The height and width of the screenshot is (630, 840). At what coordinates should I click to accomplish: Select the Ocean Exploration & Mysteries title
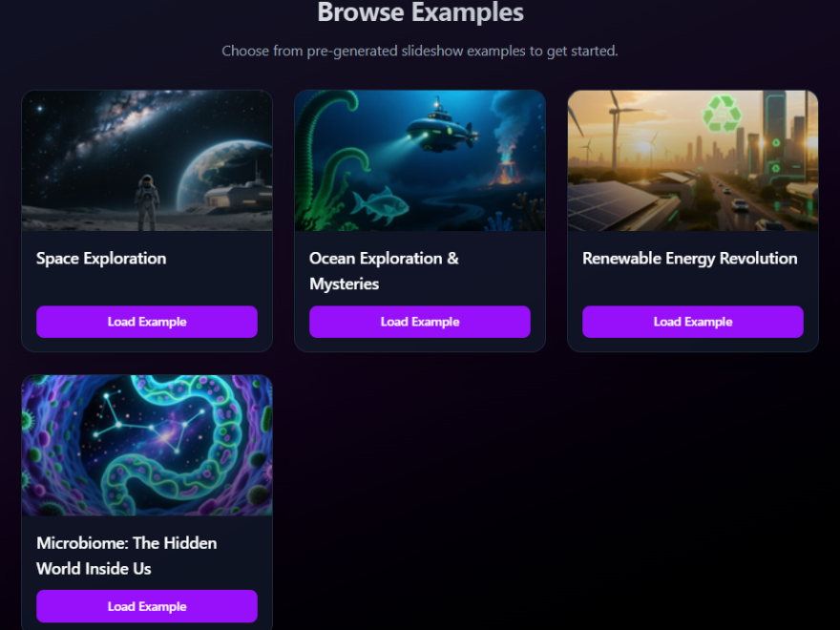coord(383,269)
